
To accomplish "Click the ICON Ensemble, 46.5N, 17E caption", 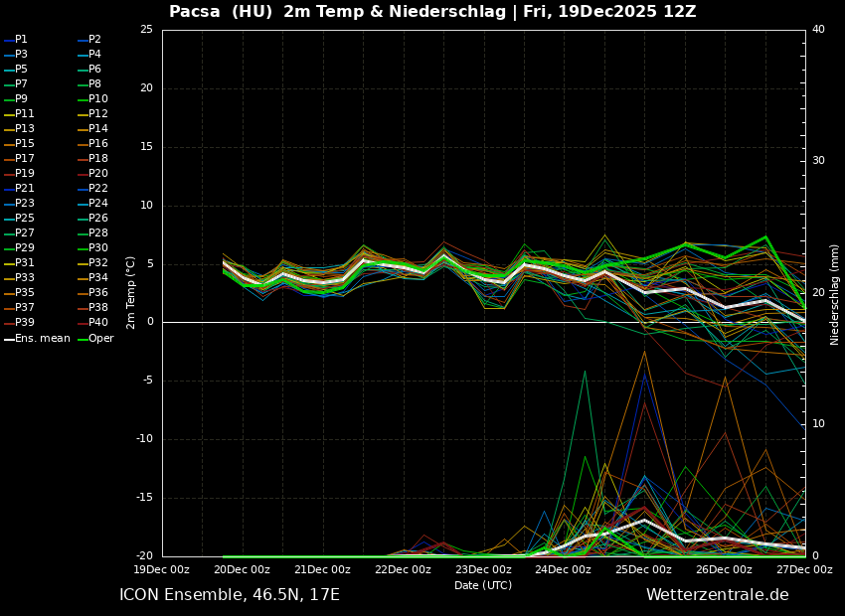I will click(x=230, y=595).
